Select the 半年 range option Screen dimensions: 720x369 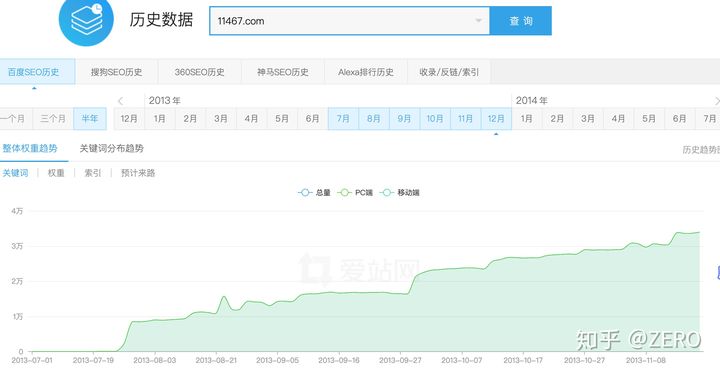[x=90, y=119]
